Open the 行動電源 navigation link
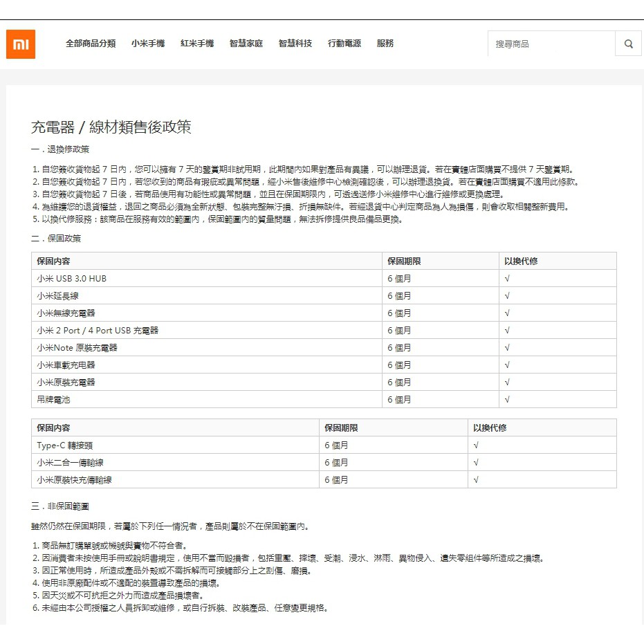The image size is (644, 644). (344, 44)
